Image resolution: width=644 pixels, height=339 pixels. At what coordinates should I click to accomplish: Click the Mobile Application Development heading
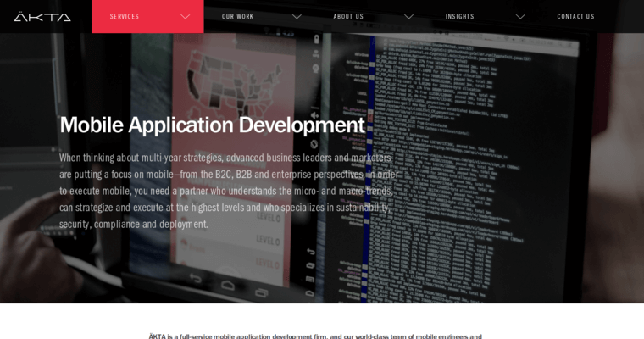tap(212, 125)
